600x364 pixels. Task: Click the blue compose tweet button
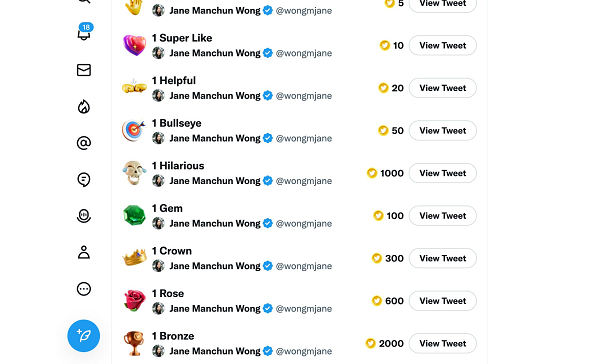(84, 336)
